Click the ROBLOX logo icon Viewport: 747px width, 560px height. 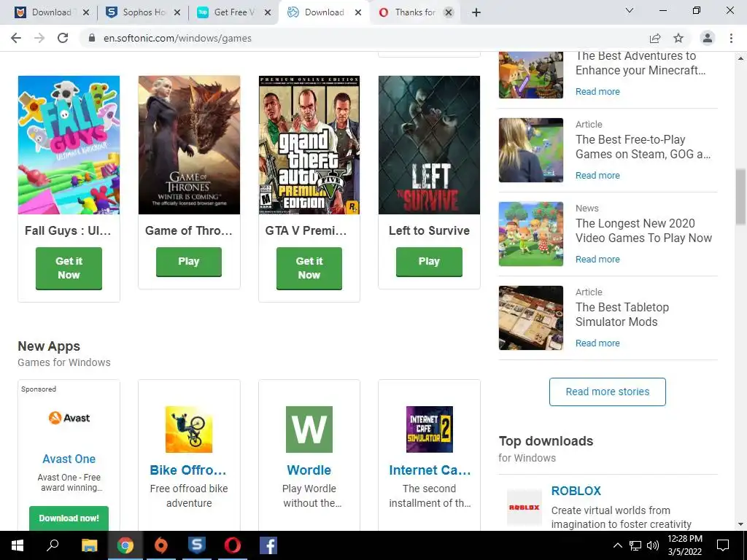(524, 507)
